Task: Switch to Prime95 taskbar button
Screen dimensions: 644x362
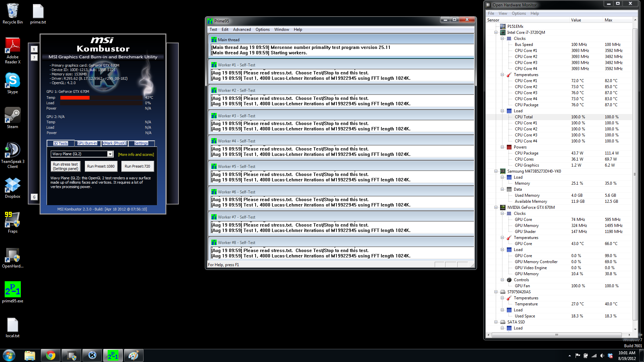Action: 113,355
